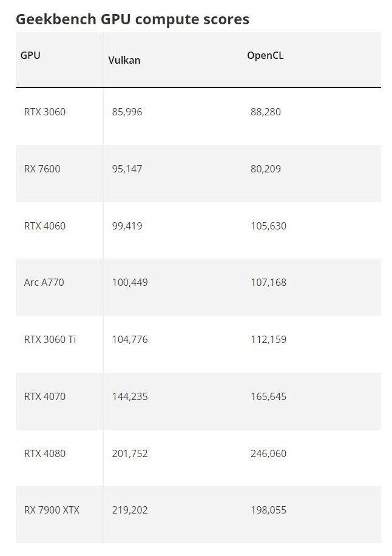392x556 pixels.
Task: Click the RTX 3060 row label
Action: point(45,112)
